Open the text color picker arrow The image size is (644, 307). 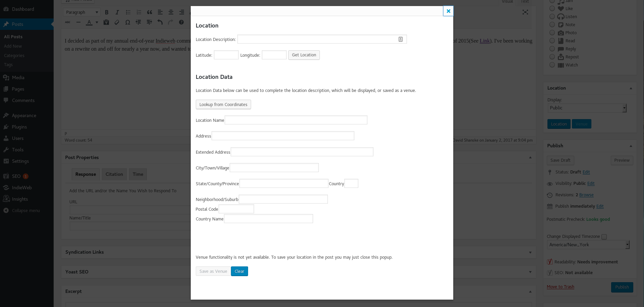point(97,22)
